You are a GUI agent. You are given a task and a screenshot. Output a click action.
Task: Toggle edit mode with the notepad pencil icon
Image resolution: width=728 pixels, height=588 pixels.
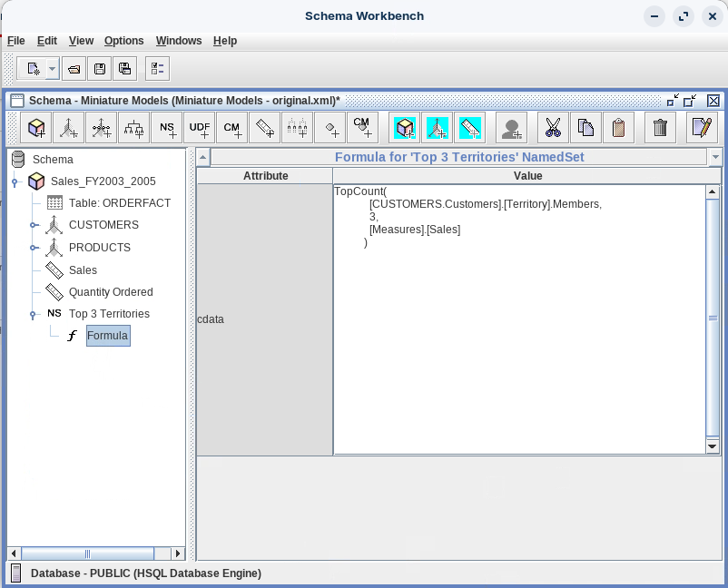(701, 128)
